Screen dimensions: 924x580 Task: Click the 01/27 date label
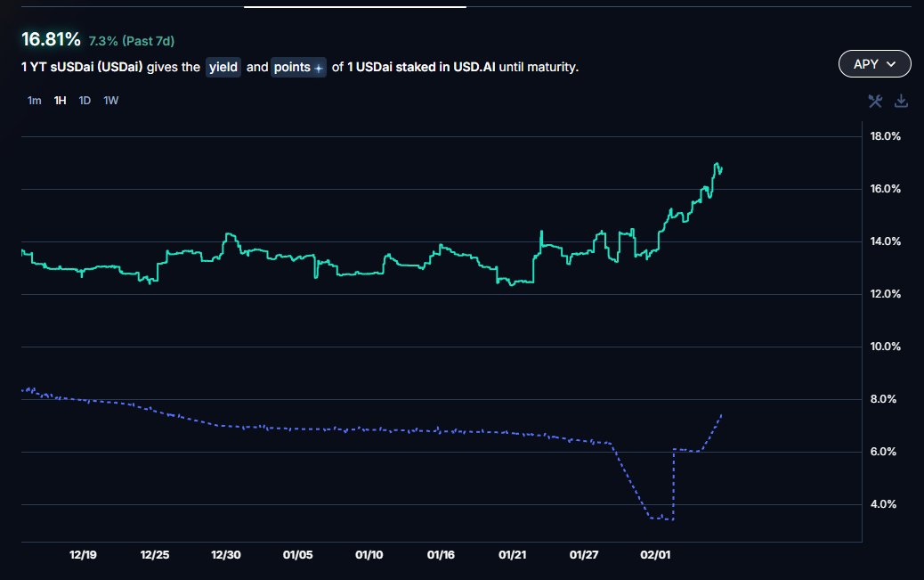pos(583,555)
